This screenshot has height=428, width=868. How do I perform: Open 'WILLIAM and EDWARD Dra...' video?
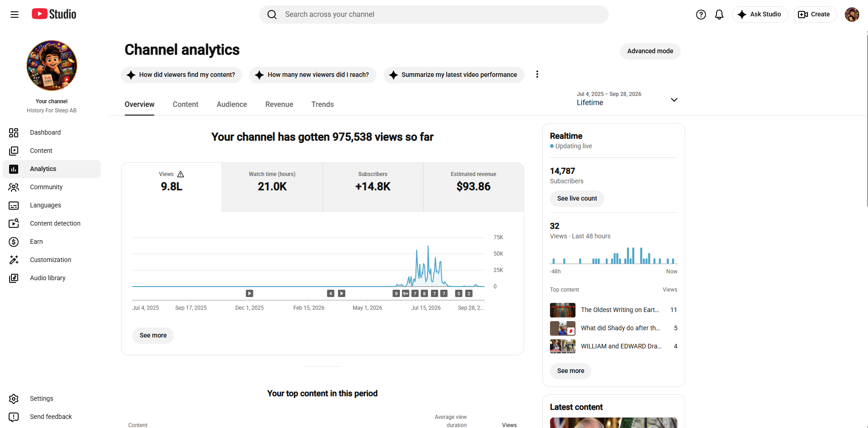coord(613,346)
